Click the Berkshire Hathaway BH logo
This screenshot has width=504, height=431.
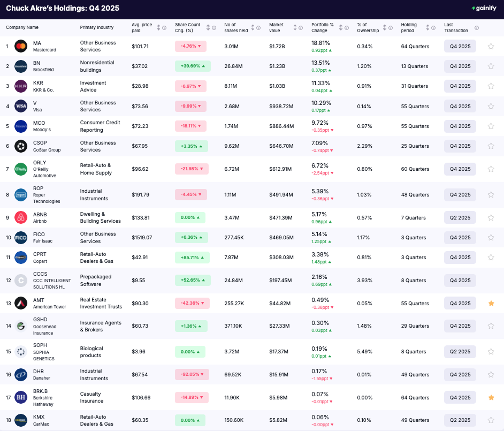21,397
